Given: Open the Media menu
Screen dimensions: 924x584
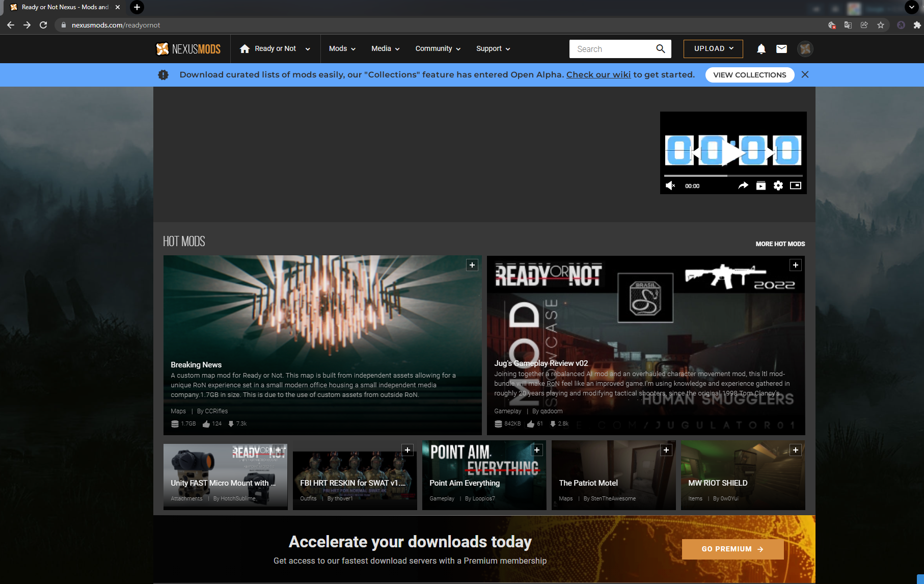Looking at the screenshot, I should coord(385,49).
